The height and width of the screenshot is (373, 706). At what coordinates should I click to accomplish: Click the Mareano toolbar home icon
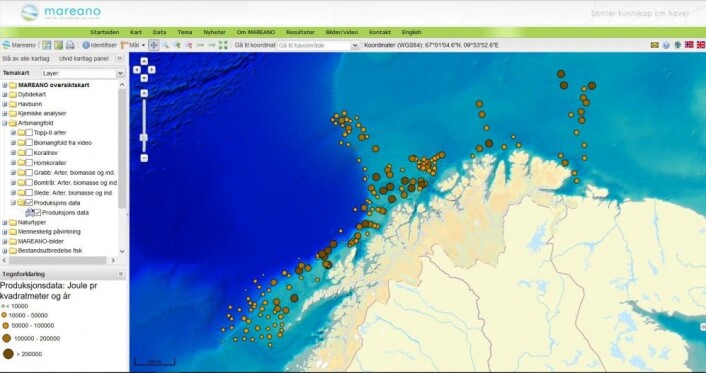tap(6, 45)
